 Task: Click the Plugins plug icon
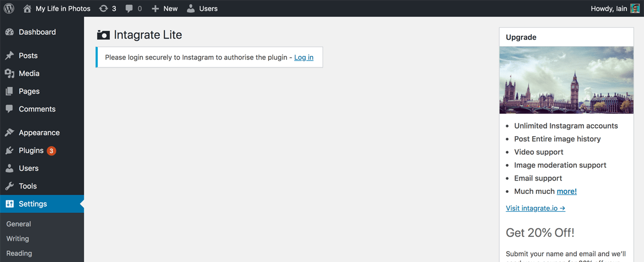coord(9,151)
